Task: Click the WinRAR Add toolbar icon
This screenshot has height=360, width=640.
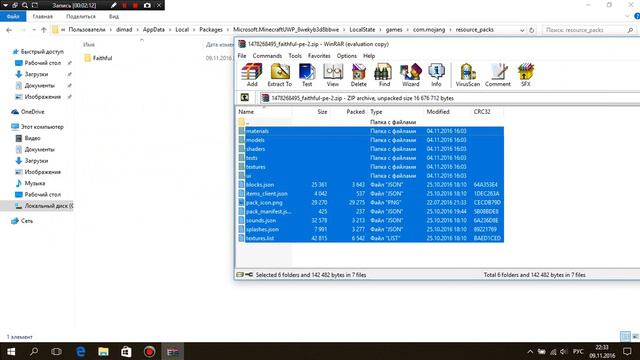Action: (252, 75)
